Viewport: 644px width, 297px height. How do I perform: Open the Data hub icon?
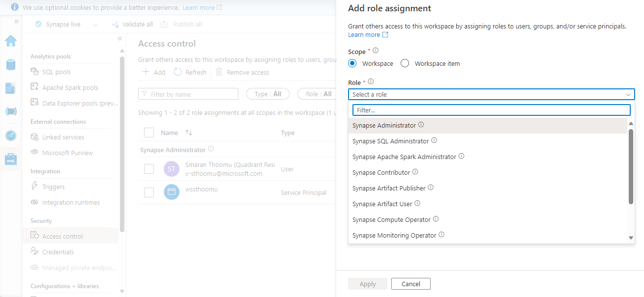pyautogui.click(x=11, y=64)
